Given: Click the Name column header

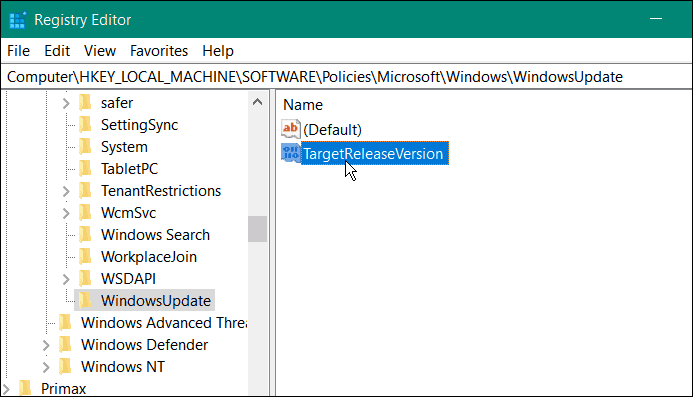Looking at the screenshot, I should click(303, 105).
